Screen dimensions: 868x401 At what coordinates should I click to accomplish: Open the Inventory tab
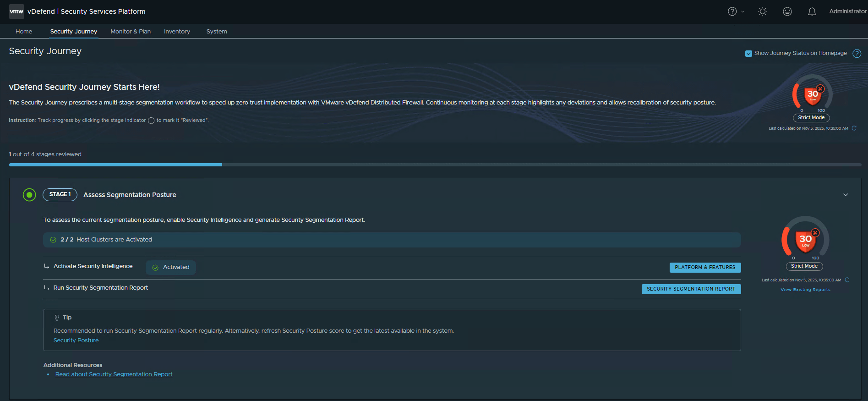click(x=177, y=31)
